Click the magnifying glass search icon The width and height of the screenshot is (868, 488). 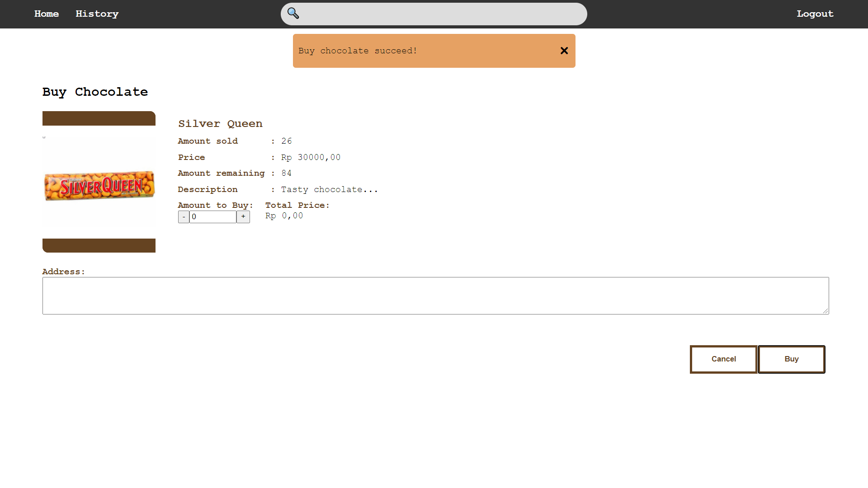(293, 14)
